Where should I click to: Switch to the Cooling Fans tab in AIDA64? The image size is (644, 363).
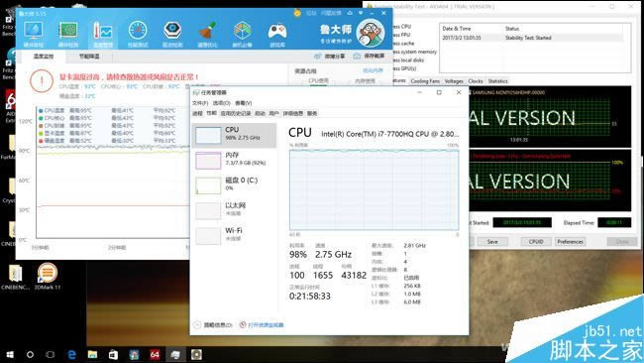point(425,81)
